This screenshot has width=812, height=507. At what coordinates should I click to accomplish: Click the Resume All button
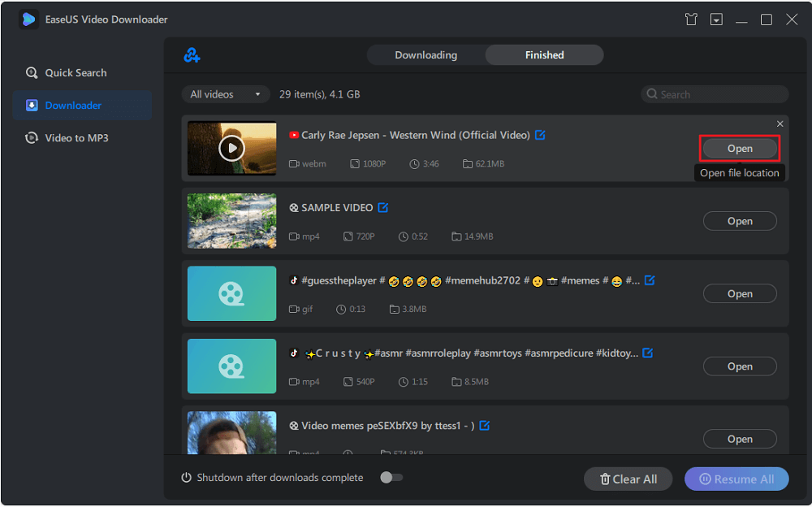point(736,479)
